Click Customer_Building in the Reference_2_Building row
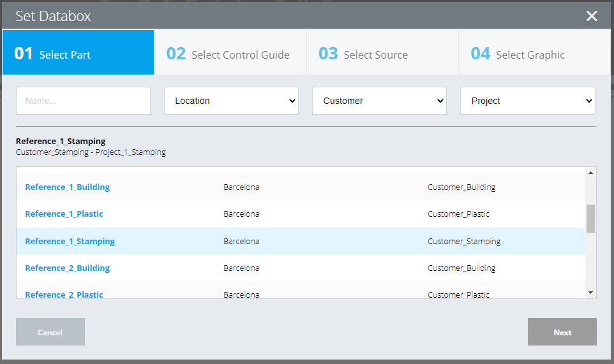614x364 pixels. tap(461, 268)
